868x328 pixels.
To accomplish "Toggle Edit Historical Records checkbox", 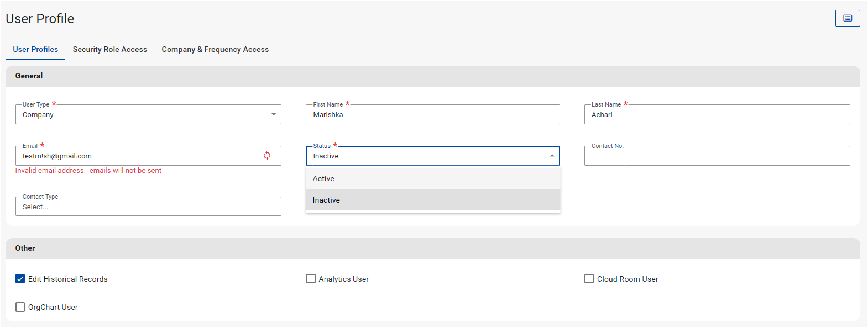I will tap(20, 279).
